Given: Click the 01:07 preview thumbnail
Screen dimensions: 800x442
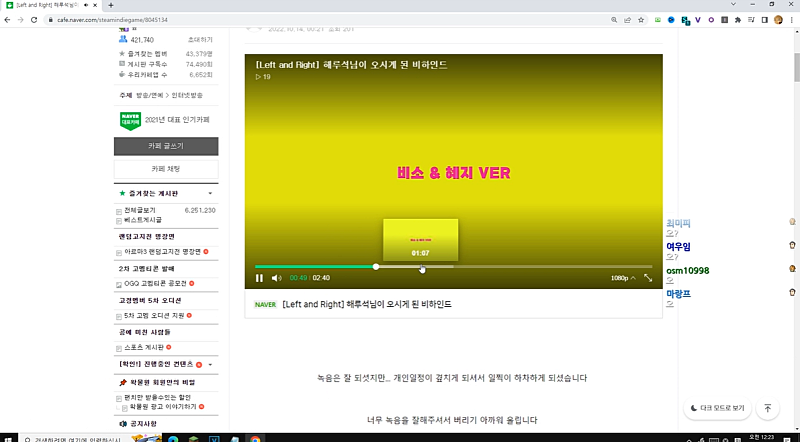Looking at the screenshot, I should [420, 240].
